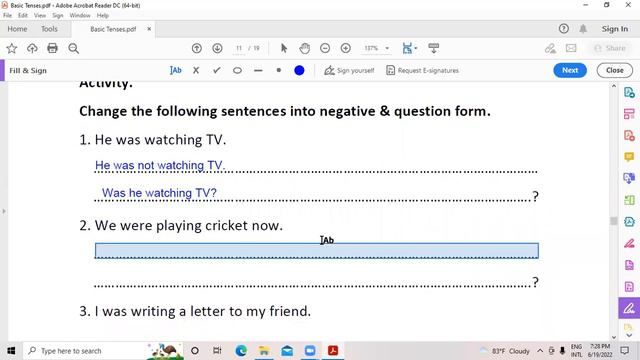Choose the hand pan tool
640x360 pixels.
[304, 49]
